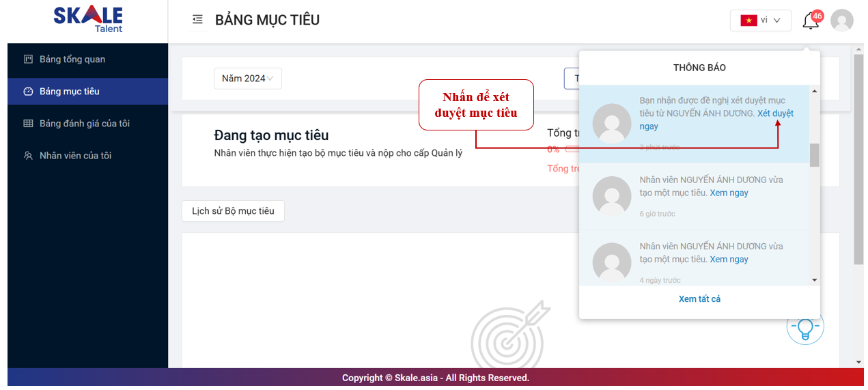Viewport: 868px width, 390px height.
Task: Click Lịch sử Bộ mục tiêu button
Action: 233,211
